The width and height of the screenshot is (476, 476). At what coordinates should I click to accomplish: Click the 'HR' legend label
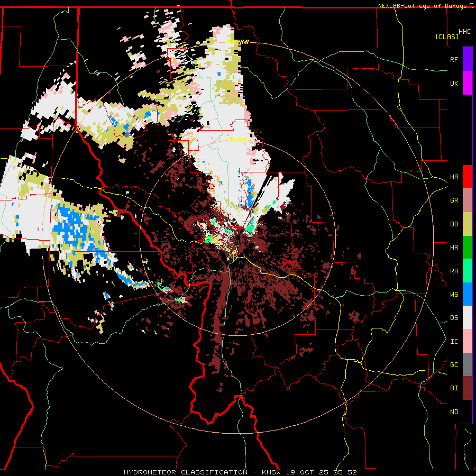pyautogui.click(x=454, y=248)
